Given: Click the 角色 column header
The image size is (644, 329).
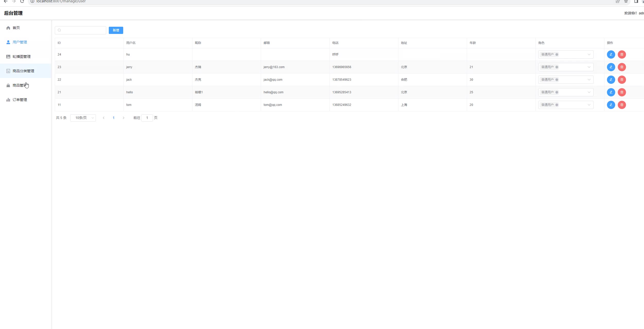Looking at the screenshot, I should [541, 43].
